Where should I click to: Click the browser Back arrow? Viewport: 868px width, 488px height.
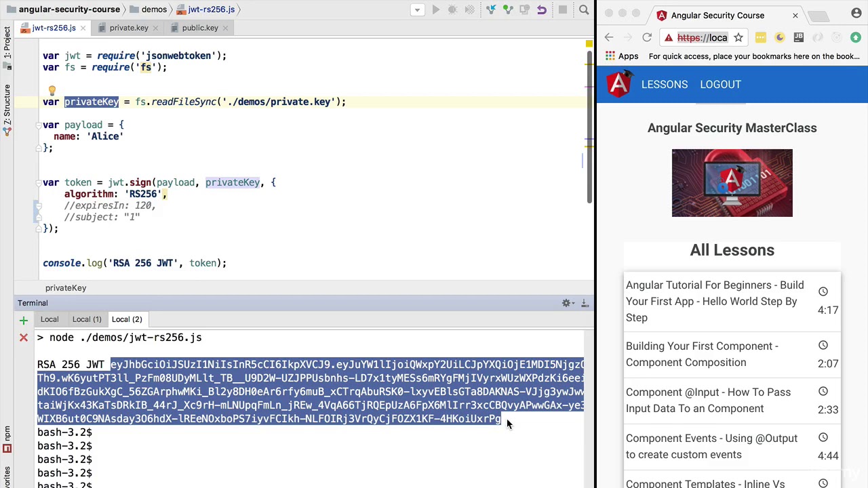click(x=609, y=38)
